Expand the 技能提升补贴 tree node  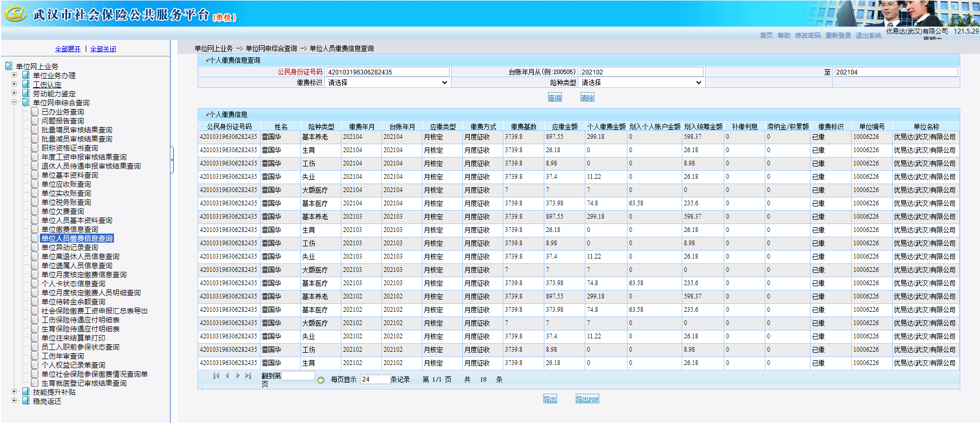[14, 392]
